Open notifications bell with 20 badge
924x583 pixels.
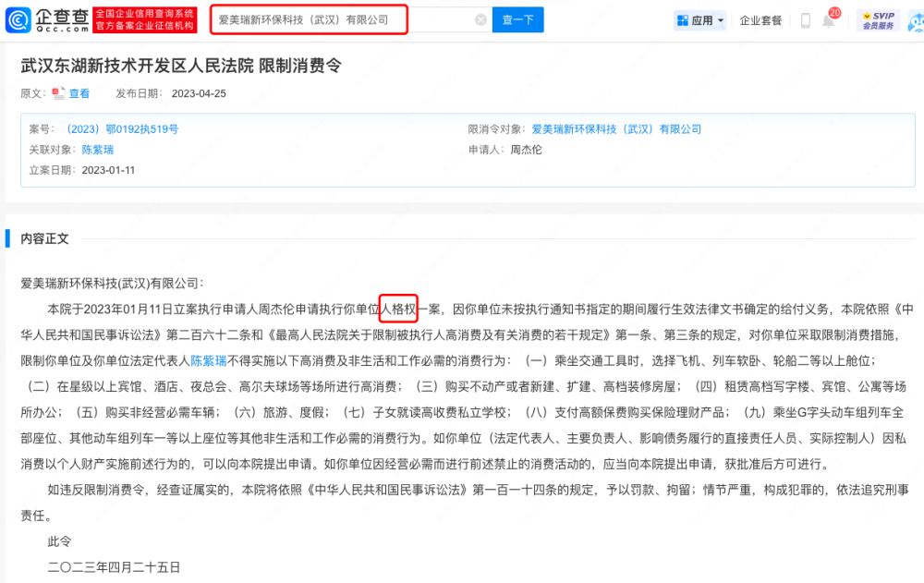[829, 19]
